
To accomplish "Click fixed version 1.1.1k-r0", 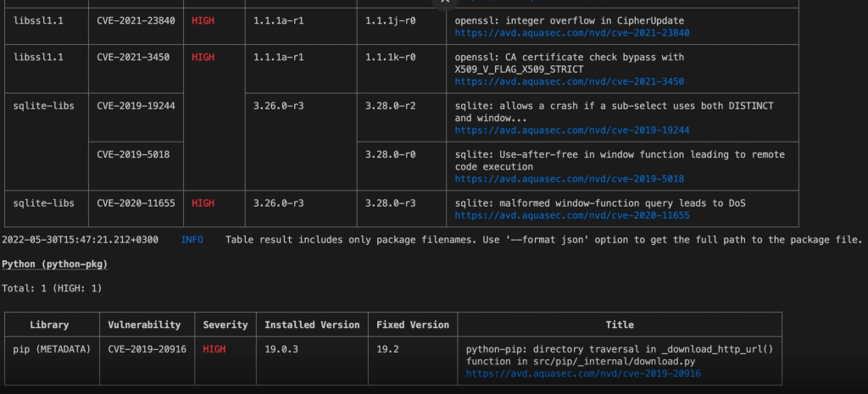I will pyautogui.click(x=390, y=58).
